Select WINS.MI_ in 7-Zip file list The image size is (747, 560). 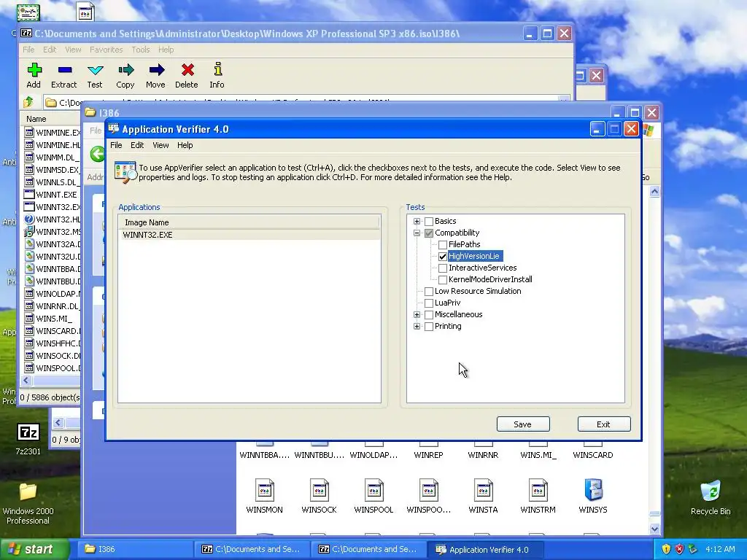48,318
